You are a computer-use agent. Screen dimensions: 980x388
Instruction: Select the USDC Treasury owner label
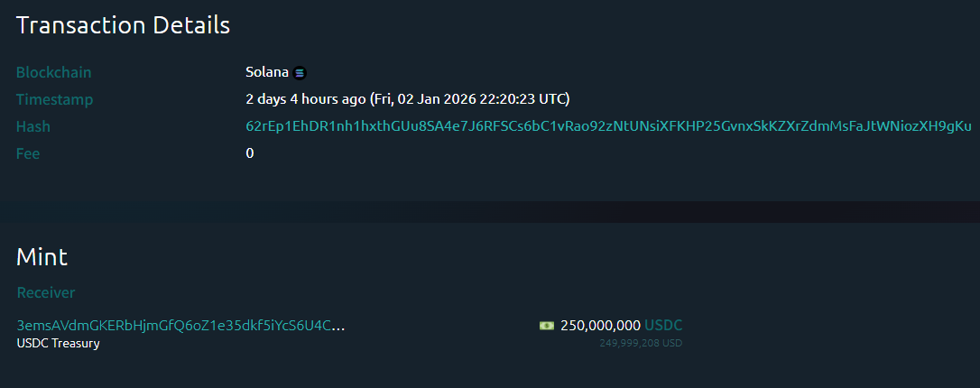(x=58, y=343)
